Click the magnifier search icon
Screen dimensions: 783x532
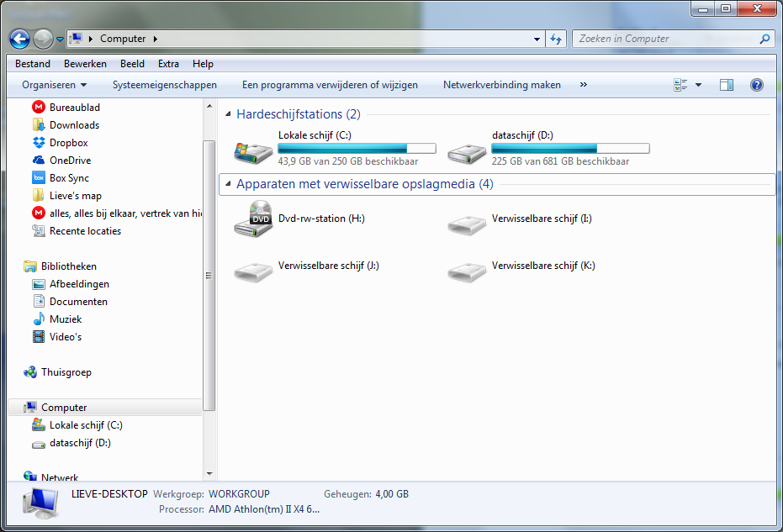click(764, 39)
